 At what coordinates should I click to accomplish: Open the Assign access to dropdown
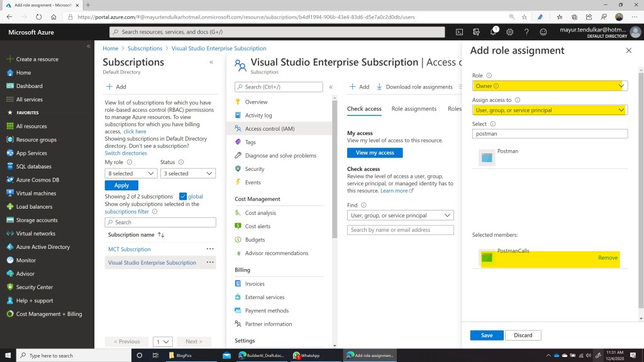[549, 110]
